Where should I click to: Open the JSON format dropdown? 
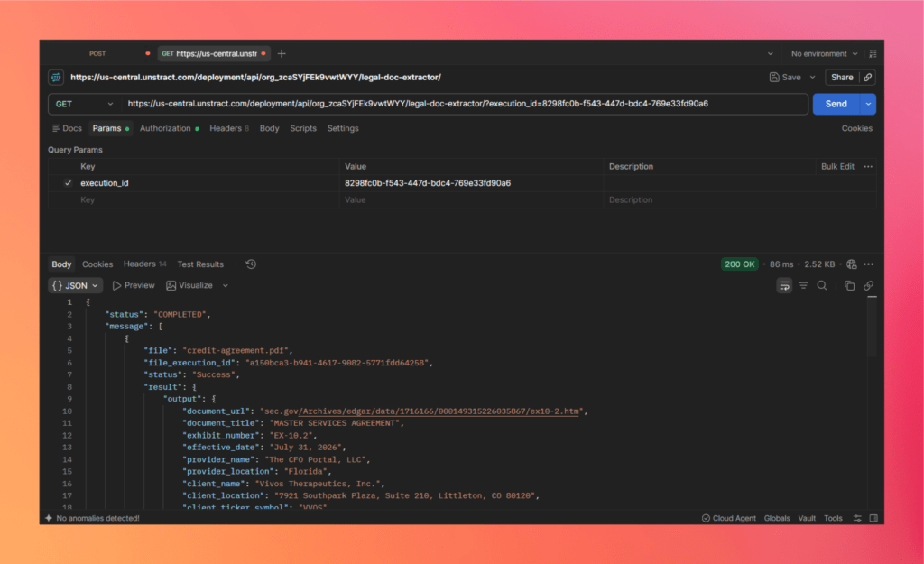point(76,286)
